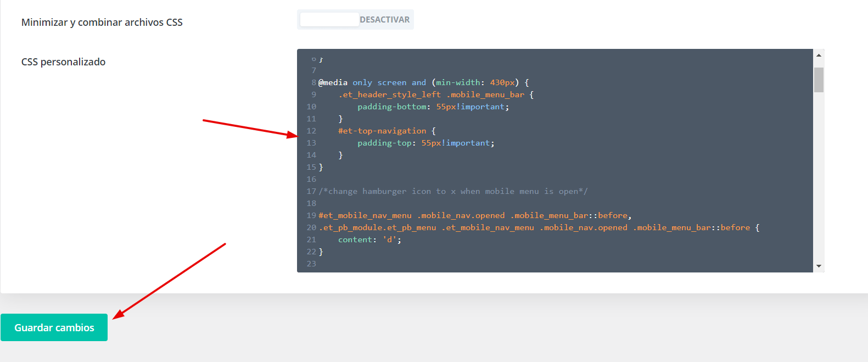This screenshot has width=868, height=362.
Task: Click the '#et_mobile_nav_menu .mobile_nav.opened' line 19
Action: click(475, 215)
